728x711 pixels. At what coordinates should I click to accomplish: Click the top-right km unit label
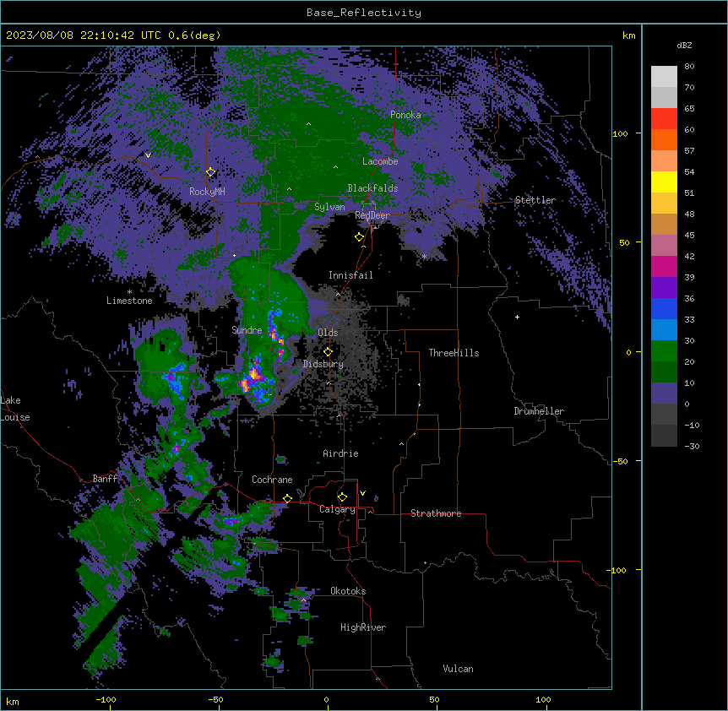pyautogui.click(x=628, y=35)
